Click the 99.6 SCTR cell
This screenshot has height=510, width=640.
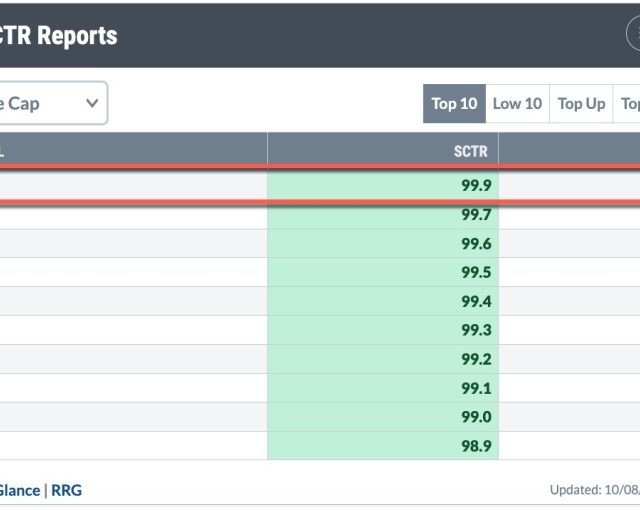tap(383, 244)
